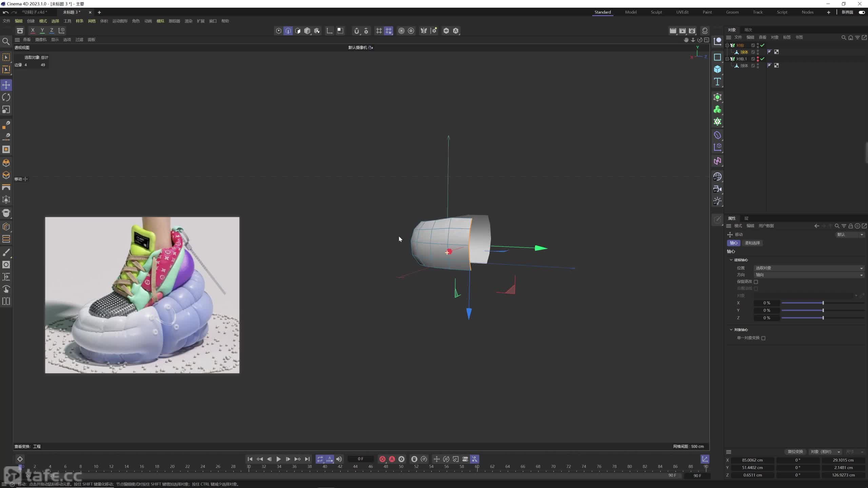Screen dimensions: 868x488
Task: Collapse the 建模轴心 section
Action: click(x=731, y=260)
